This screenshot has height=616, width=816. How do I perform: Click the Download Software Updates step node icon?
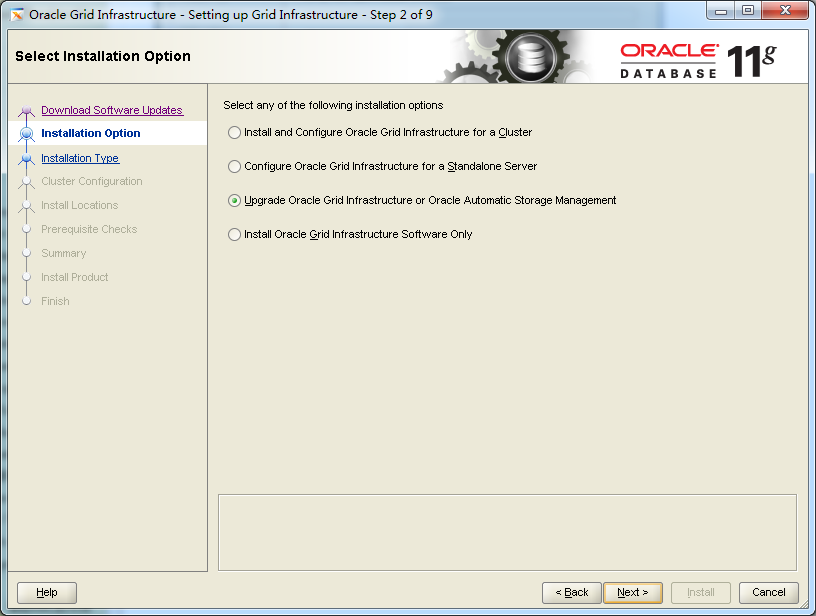point(27,110)
